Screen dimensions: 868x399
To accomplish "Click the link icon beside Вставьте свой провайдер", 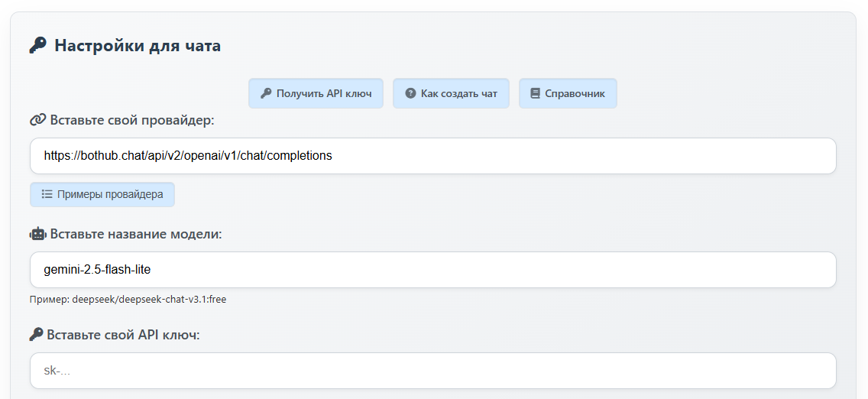I will point(37,119).
